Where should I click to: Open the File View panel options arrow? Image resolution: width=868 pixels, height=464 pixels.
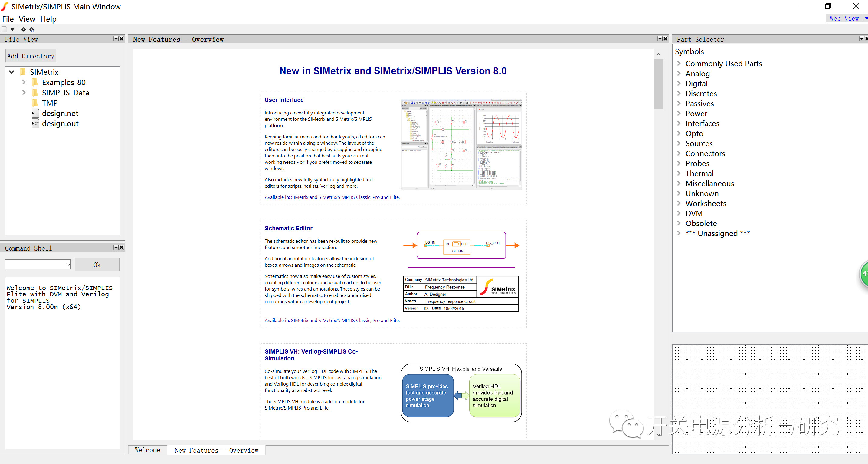(x=116, y=39)
